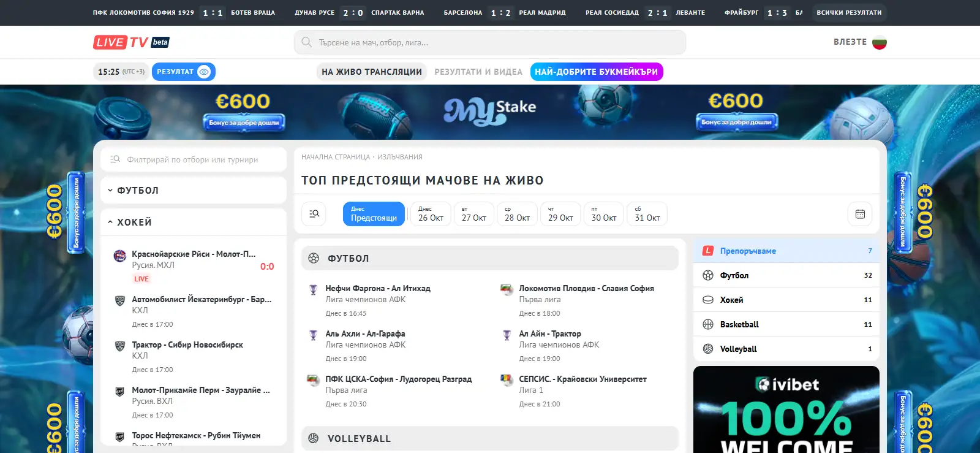Open the 15:25 UTC+3 timezone selector
This screenshot has height=453, width=980.
pos(121,72)
